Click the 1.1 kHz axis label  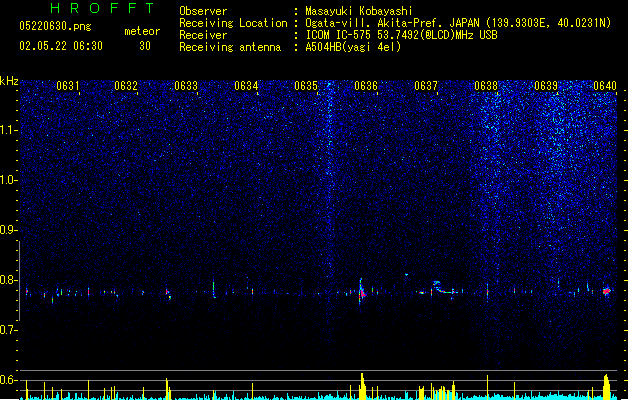[9, 130]
